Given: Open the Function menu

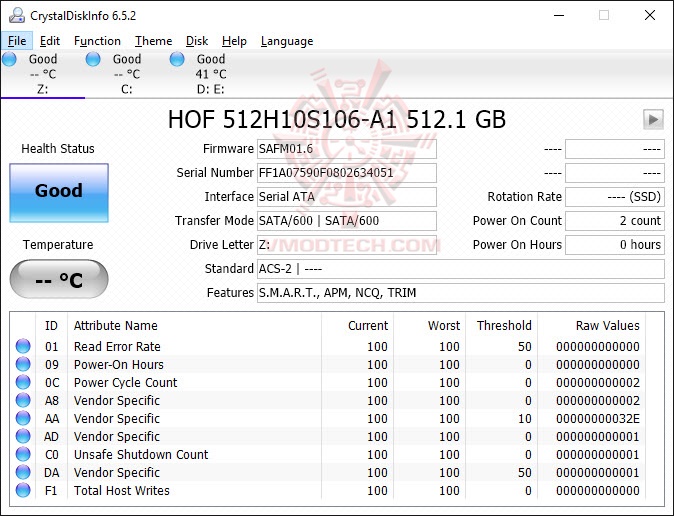Looking at the screenshot, I should 97,41.
